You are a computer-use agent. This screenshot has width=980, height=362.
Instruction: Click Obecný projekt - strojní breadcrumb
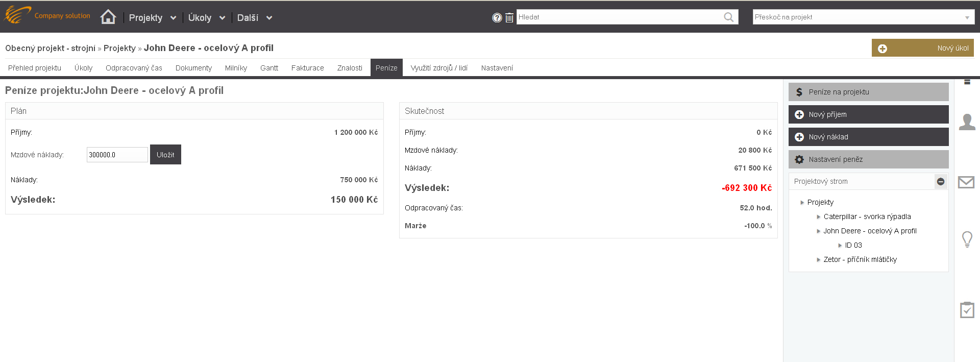(50, 48)
